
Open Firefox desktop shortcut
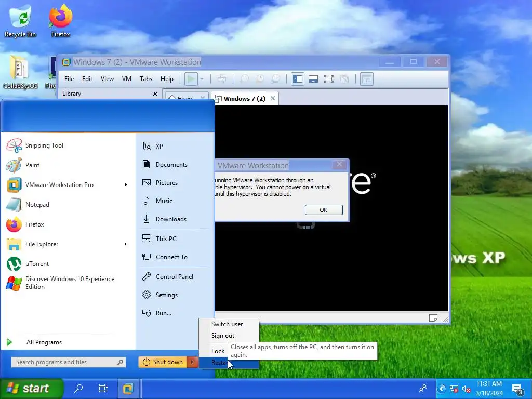coord(60,21)
